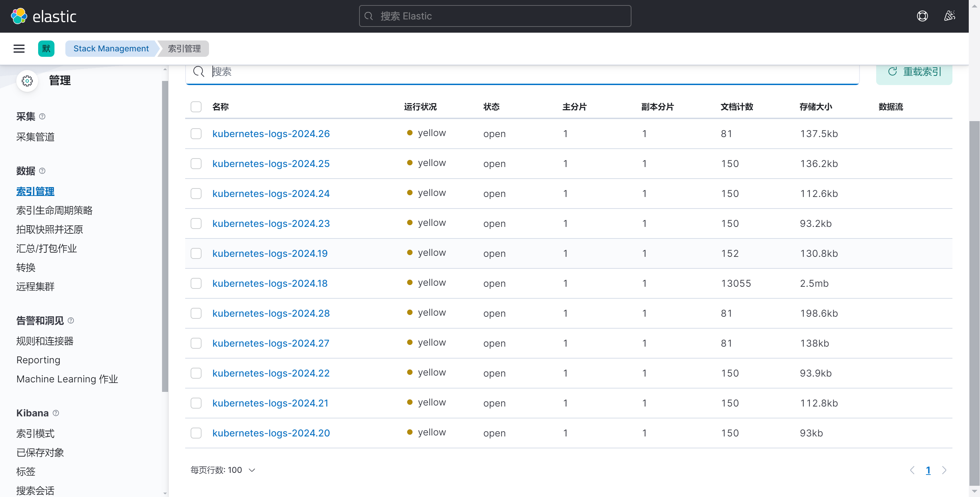Open the hamburger navigation menu
This screenshot has width=980, height=497.
click(x=19, y=49)
